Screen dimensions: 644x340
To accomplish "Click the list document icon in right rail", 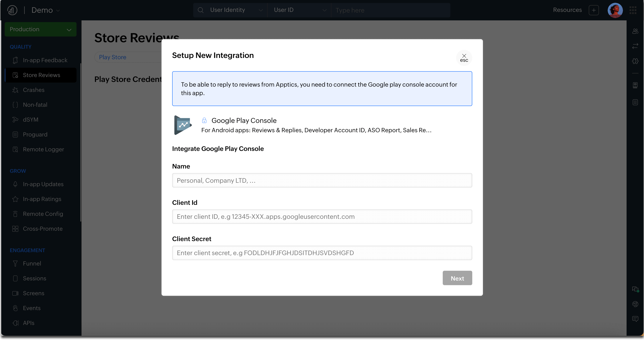I will point(635,102).
